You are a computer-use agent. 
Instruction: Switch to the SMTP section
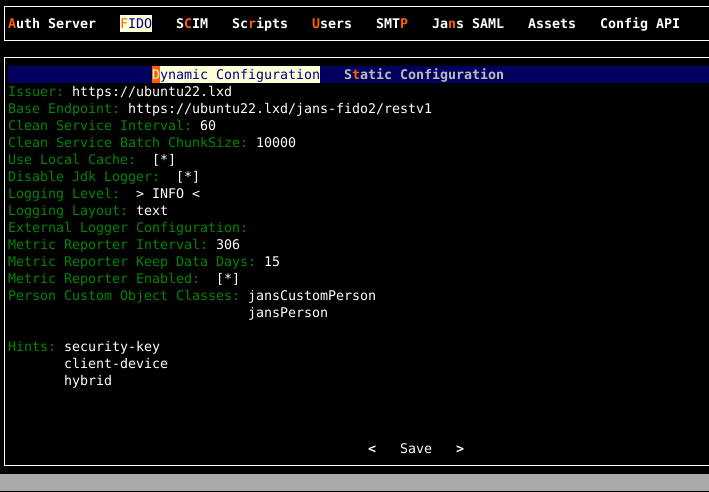pyautogui.click(x=392, y=23)
